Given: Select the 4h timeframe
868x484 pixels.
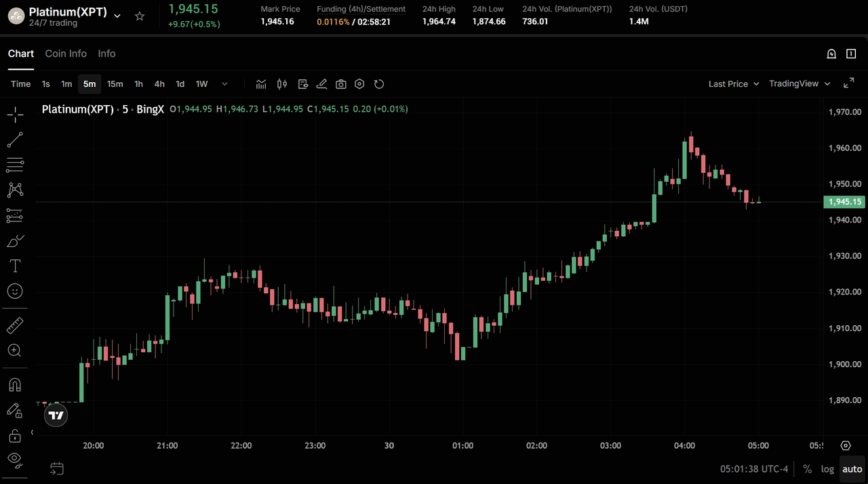Looking at the screenshot, I should pos(159,84).
